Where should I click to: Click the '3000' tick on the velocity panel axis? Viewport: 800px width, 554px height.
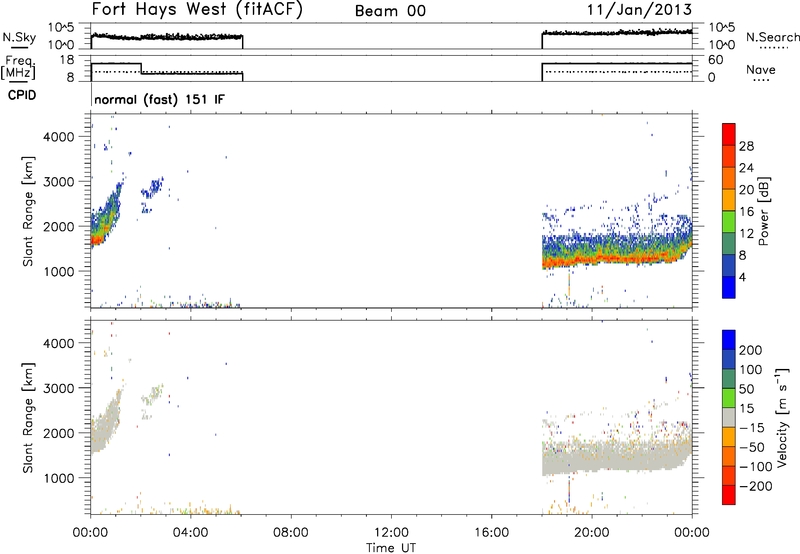pos(59,388)
